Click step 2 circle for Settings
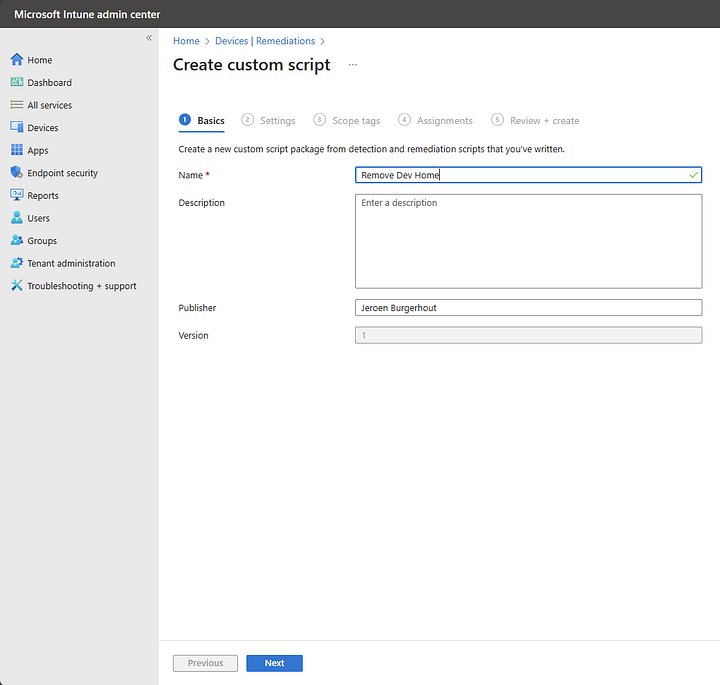This screenshot has height=685, width=720. click(x=248, y=120)
